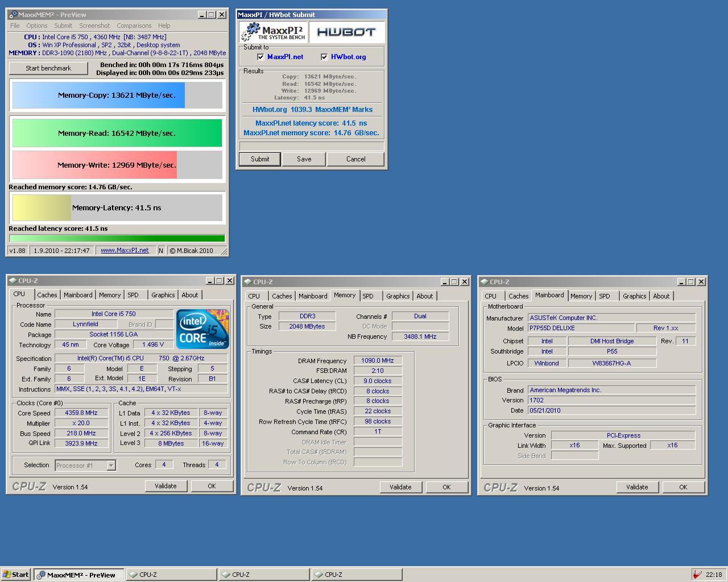The height and width of the screenshot is (582, 728).
Task: Click the PCI-Express version field
Action: click(623, 435)
